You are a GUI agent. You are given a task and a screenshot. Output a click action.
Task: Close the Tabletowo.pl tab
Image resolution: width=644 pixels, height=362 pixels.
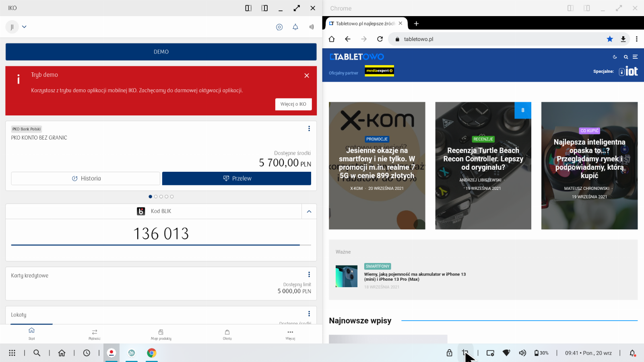click(400, 23)
